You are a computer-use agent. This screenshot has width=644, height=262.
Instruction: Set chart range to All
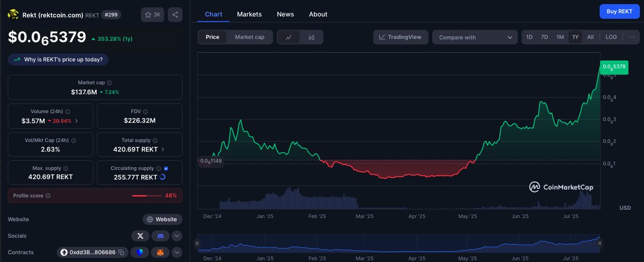590,37
